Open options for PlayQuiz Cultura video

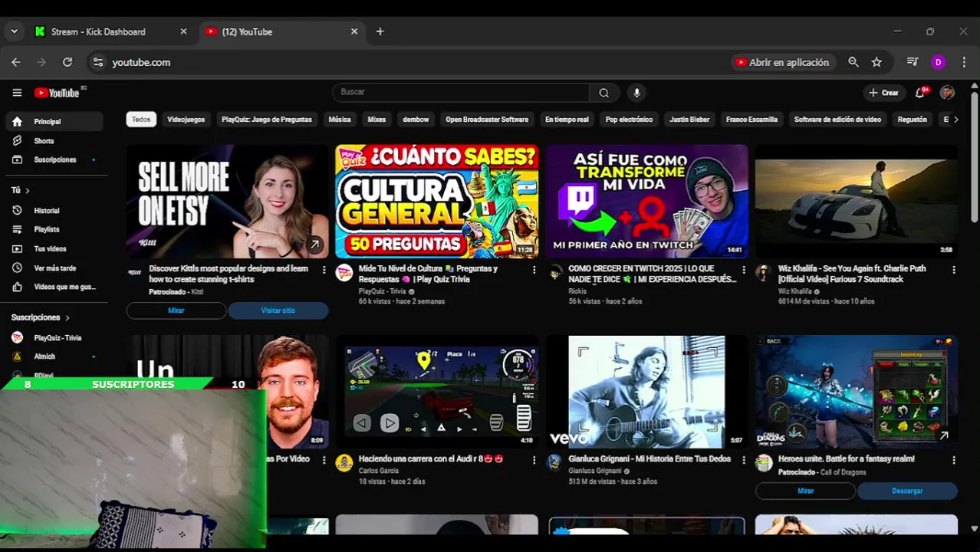point(534,270)
